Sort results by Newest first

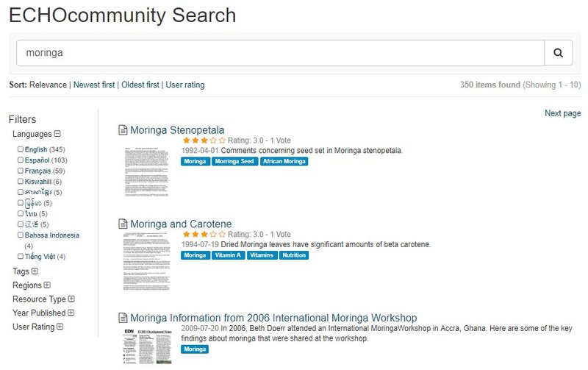tap(94, 85)
